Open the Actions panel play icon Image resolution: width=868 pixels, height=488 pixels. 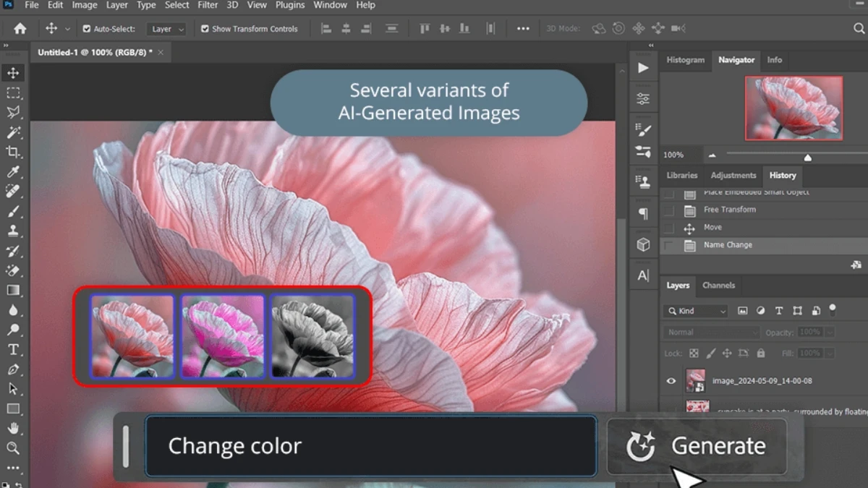[x=643, y=68]
